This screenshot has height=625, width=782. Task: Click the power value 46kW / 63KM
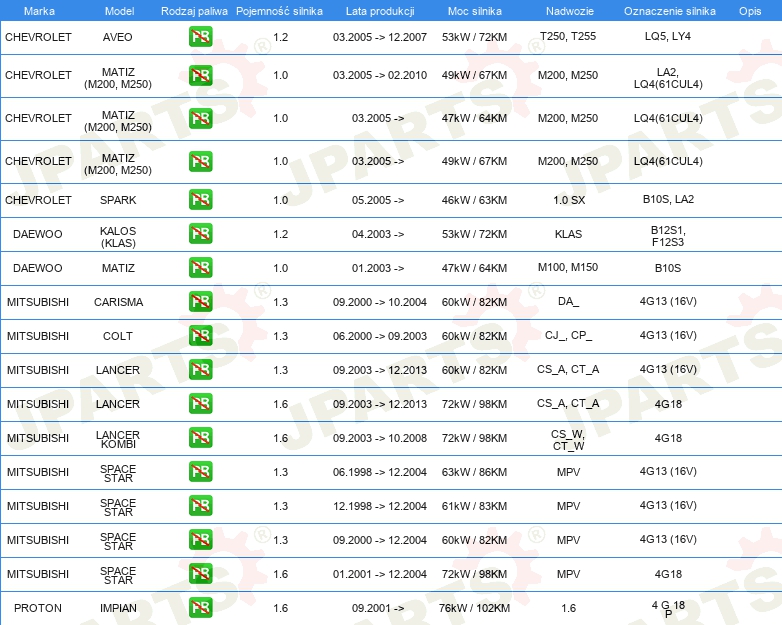pyautogui.click(x=474, y=200)
